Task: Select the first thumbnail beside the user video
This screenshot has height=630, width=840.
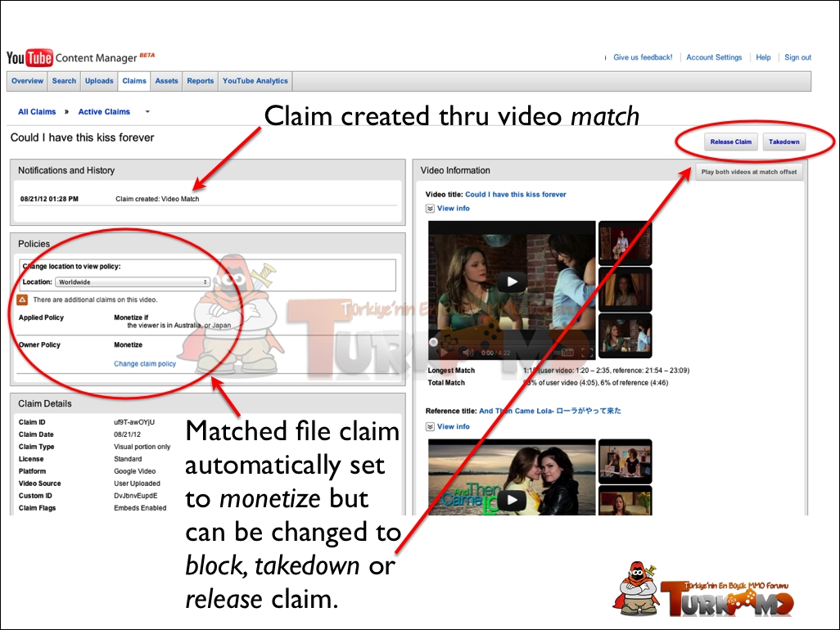Action: (x=625, y=243)
